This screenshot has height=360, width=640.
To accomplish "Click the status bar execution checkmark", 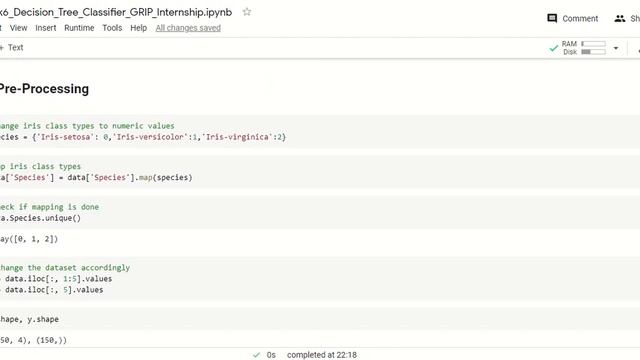I will click(x=256, y=355).
